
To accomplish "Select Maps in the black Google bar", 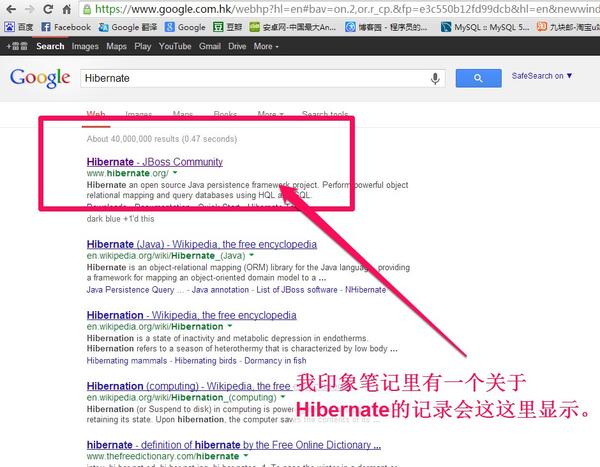I will point(116,46).
